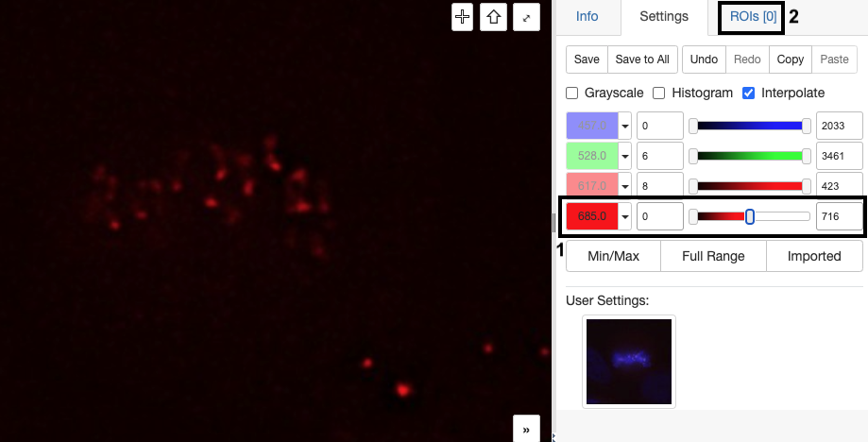Screen dimensions: 868x442
Task: Click the up-arrow icon above the image
Action: (493, 17)
